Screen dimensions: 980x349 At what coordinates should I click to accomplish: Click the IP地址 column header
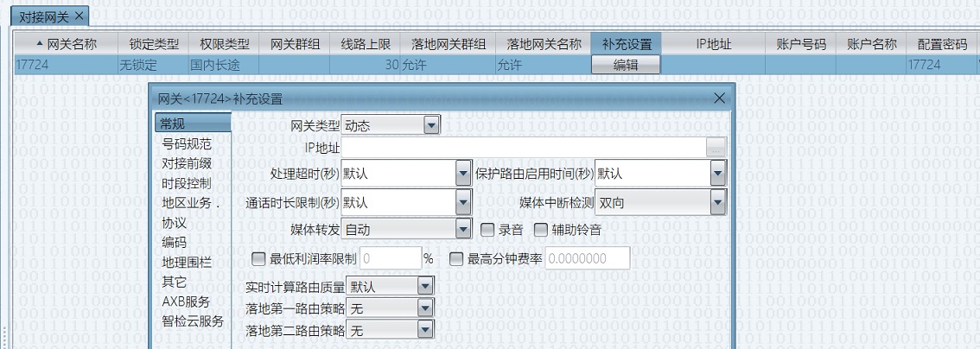coord(714,44)
